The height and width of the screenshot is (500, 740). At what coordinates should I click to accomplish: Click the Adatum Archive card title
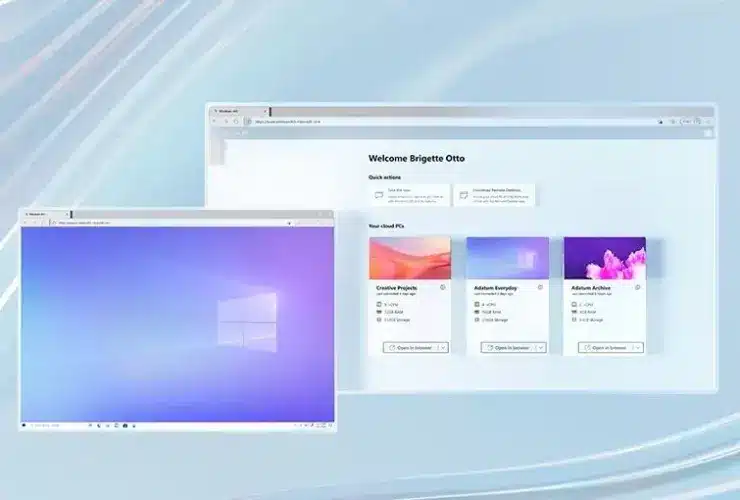pos(591,288)
